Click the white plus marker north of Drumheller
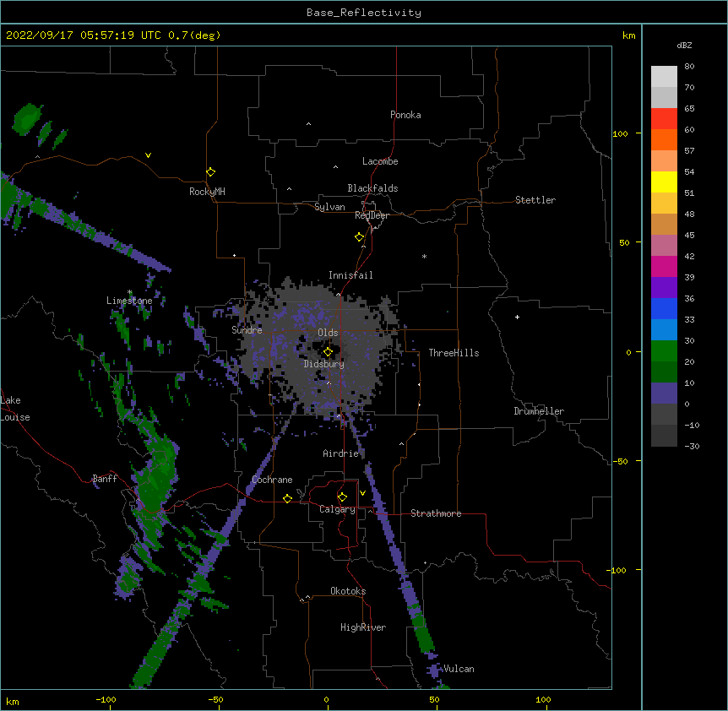The width and height of the screenshot is (728, 711). coord(517,317)
